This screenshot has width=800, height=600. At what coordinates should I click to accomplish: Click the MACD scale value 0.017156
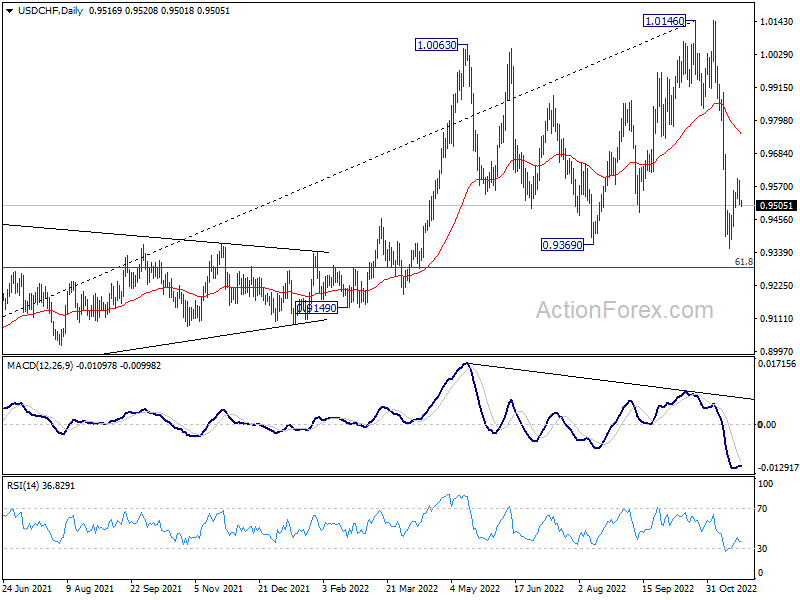[777, 364]
